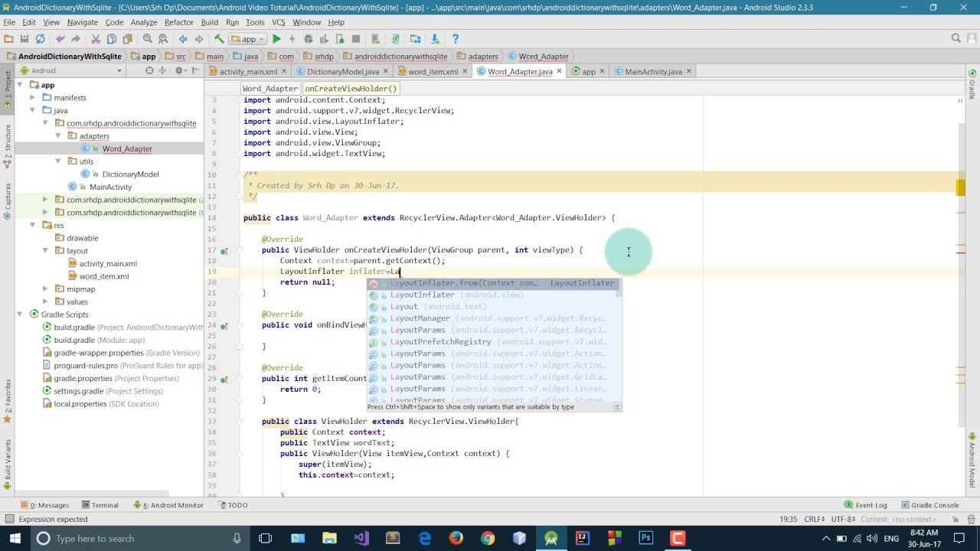Collapse the Gradle Scripts node
The width and height of the screenshot is (980, 551).
pyautogui.click(x=20, y=315)
